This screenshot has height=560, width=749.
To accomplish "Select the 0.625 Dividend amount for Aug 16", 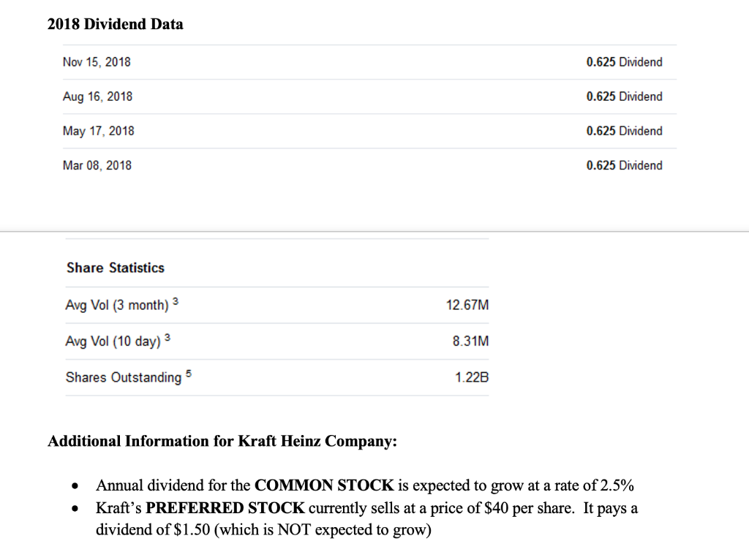I will (624, 97).
